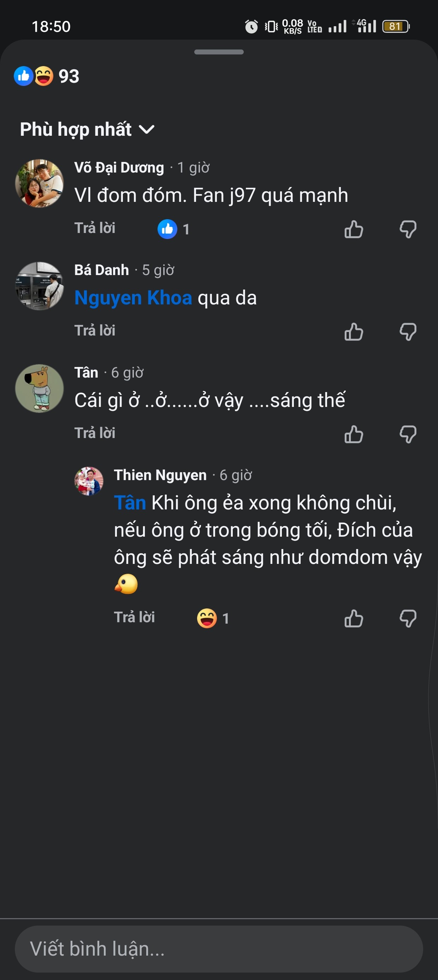Tap the drag handle atop the comment sheet
Viewport: 438px width, 980px height.
coord(219,52)
